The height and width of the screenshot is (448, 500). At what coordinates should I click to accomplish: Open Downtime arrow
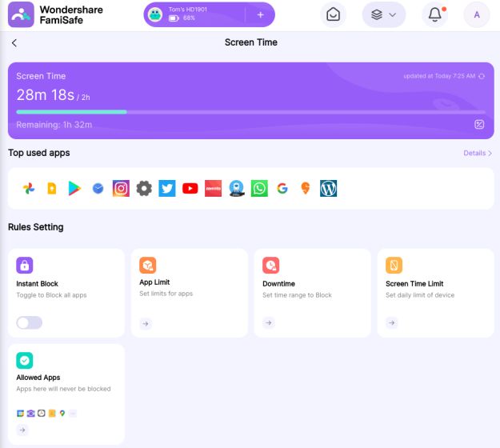[x=269, y=322]
